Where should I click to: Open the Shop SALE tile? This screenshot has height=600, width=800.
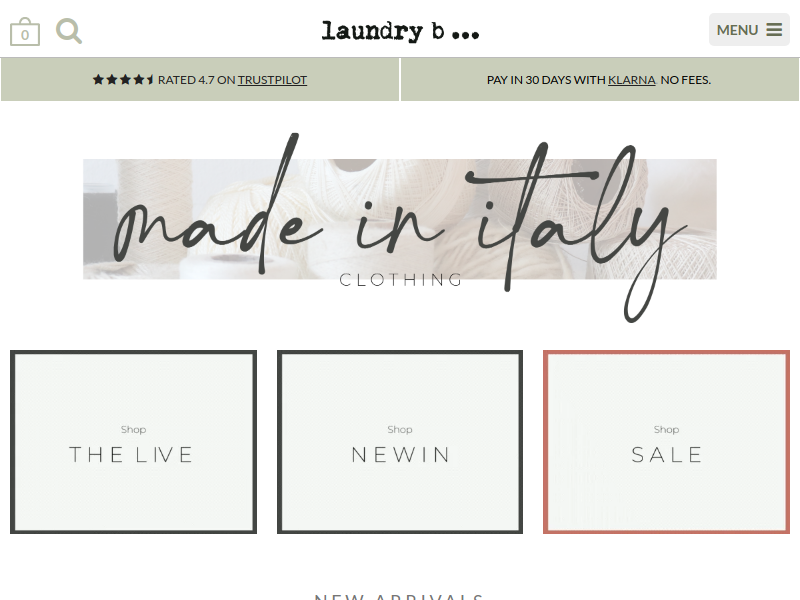pos(666,442)
